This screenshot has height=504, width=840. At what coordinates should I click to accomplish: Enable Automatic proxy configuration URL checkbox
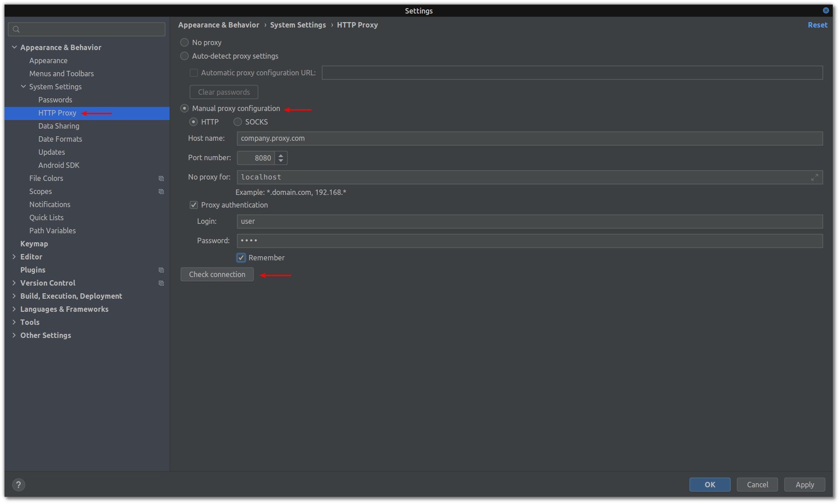pyautogui.click(x=194, y=73)
